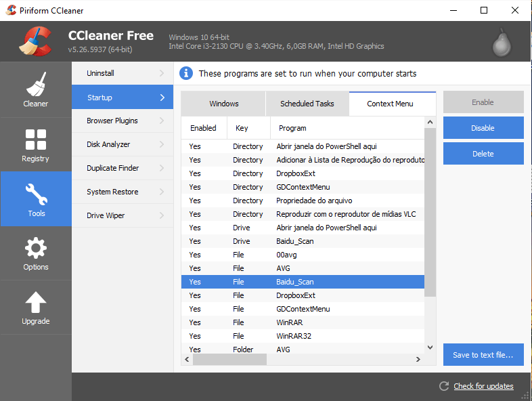Open System Restore
The height and width of the screenshot is (401, 532).
tap(123, 192)
